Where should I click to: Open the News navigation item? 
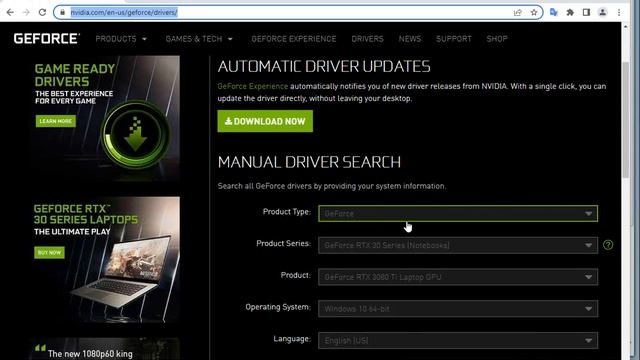tap(409, 39)
